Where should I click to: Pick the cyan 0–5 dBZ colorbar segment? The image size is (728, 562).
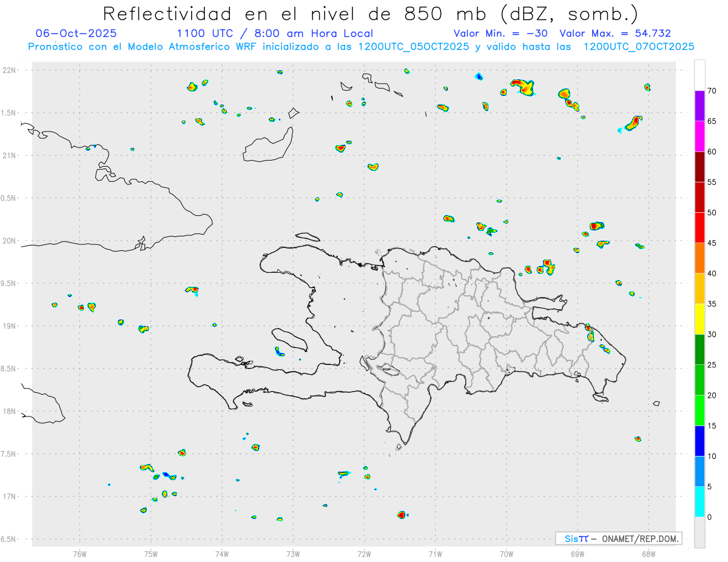[x=699, y=502]
